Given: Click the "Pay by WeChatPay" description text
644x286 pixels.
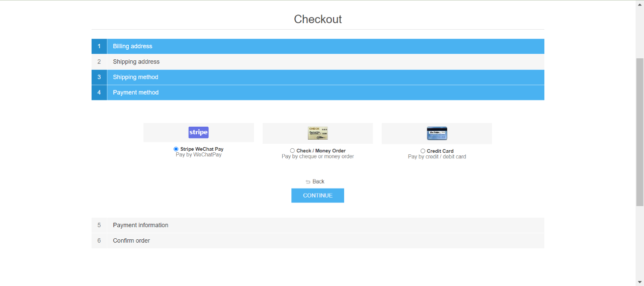Looking at the screenshot, I should [x=198, y=155].
